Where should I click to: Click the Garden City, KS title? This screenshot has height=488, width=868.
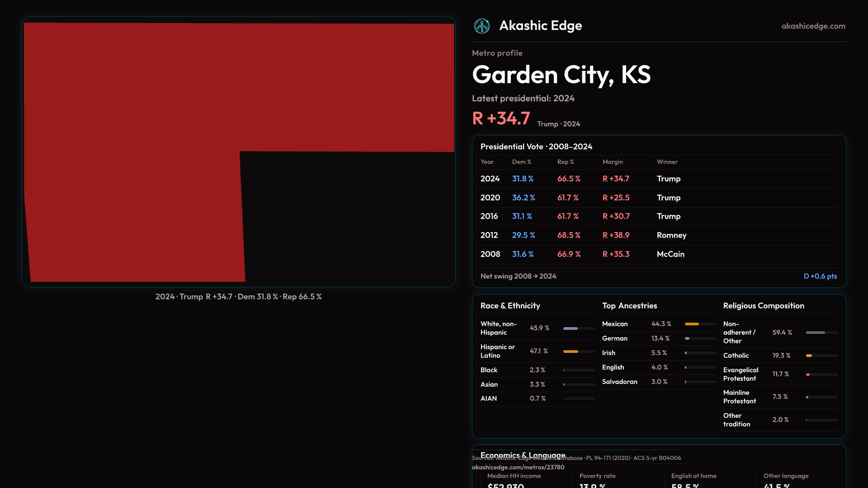pos(561,75)
